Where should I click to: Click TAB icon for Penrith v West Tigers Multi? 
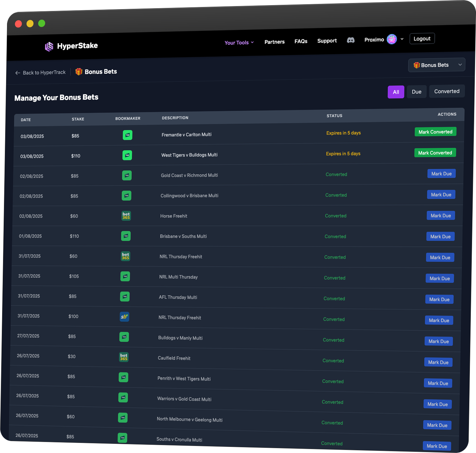[123, 377]
